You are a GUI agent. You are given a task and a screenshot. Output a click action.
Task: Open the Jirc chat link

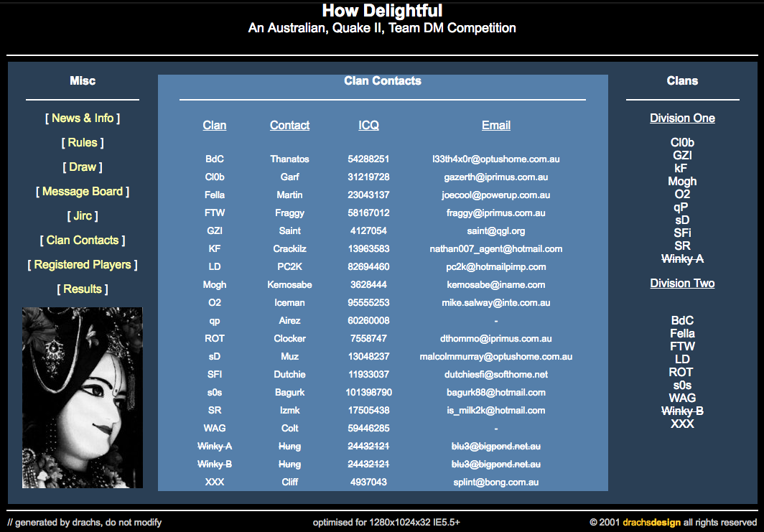click(x=83, y=216)
